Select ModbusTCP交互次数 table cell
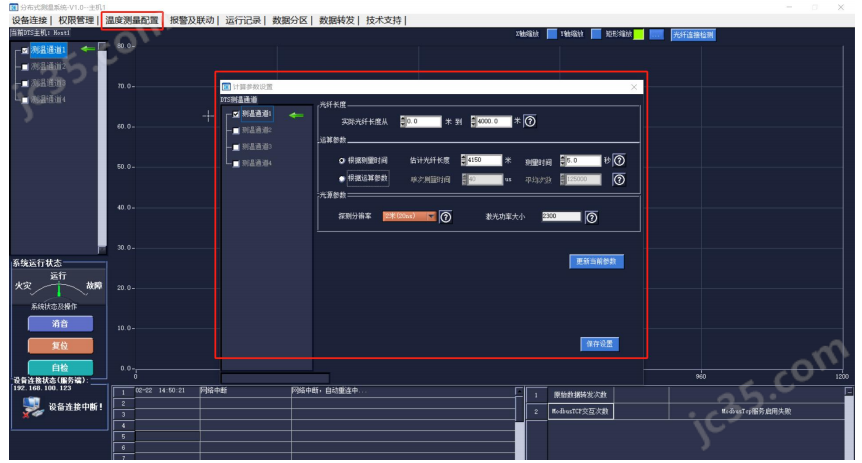 tap(581, 411)
